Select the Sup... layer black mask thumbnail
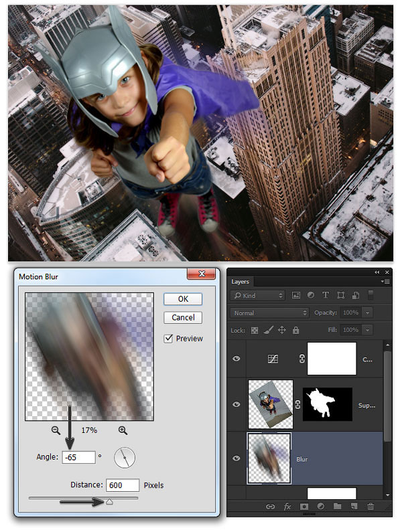402x532 pixels. pos(328,404)
